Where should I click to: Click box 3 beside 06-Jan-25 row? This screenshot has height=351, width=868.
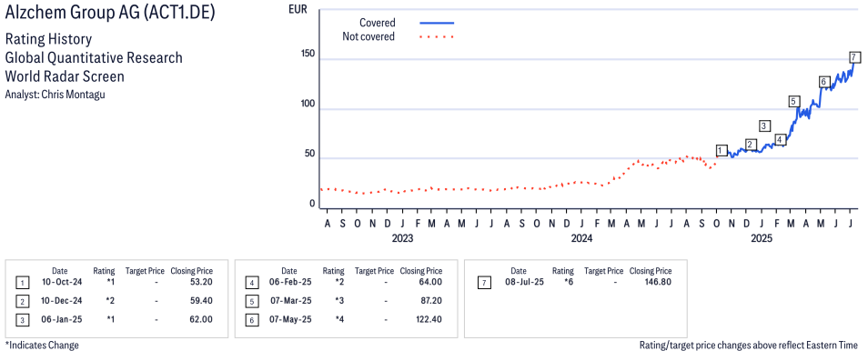(x=23, y=320)
